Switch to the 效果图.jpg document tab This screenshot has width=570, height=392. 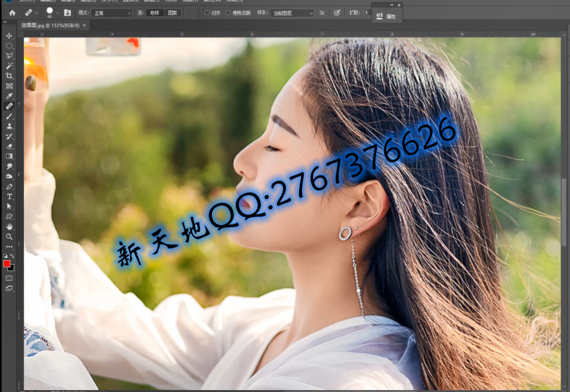[x=50, y=25]
